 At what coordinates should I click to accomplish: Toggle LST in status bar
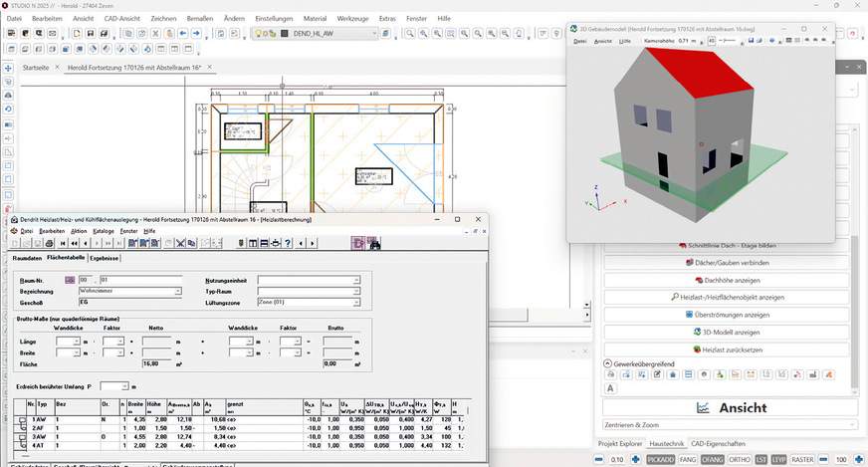click(761, 459)
